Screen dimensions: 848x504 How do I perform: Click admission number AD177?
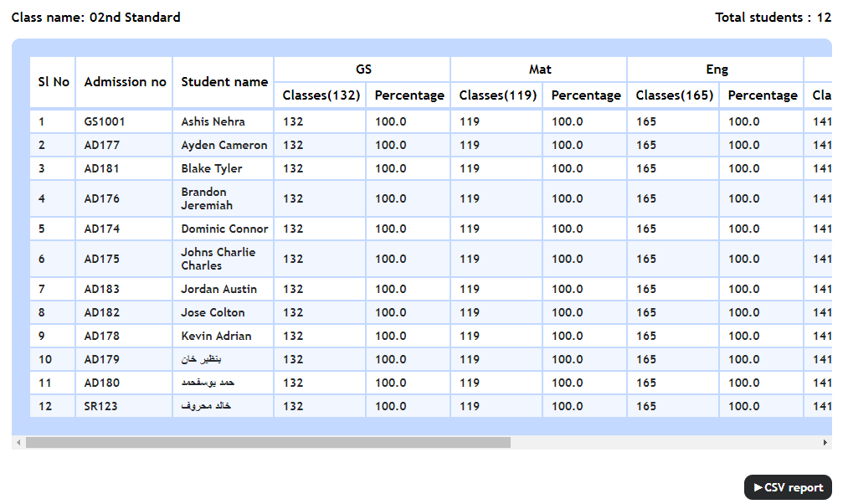(x=102, y=145)
